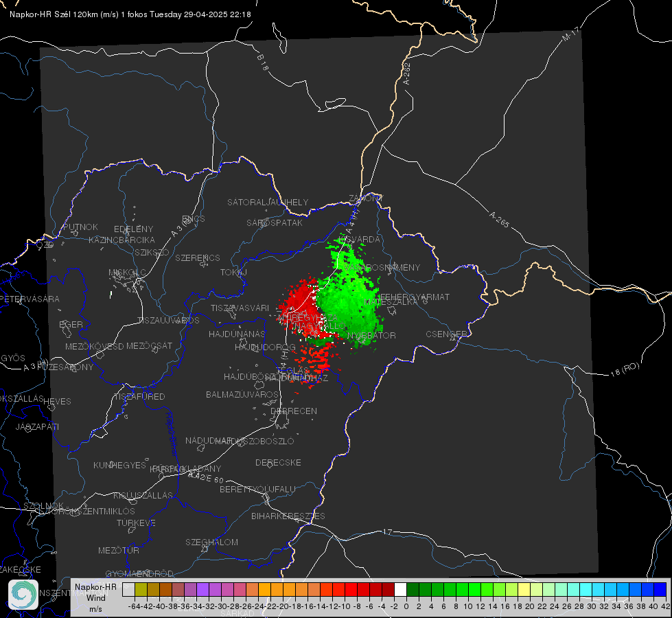Click the BERETTYÓÚJFALU city label
The image size is (672, 618).
coord(257,489)
